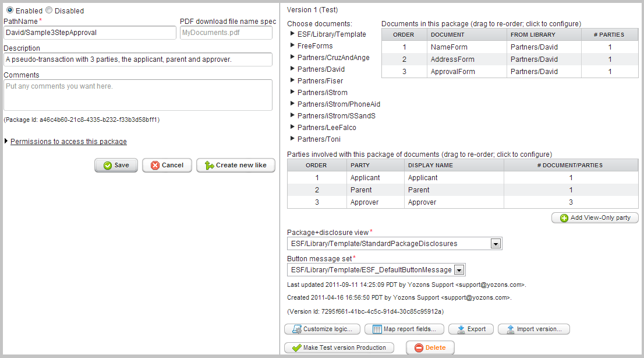644x358 pixels.
Task: Open the Button message set dropdown
Action: (x=459, y=270)
